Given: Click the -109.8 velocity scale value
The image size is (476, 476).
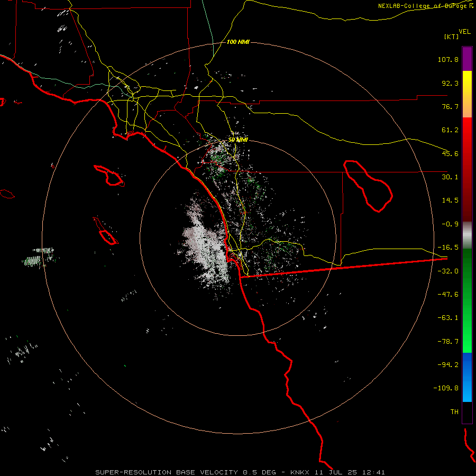Looking at the screenshot, I should point(446,388).
